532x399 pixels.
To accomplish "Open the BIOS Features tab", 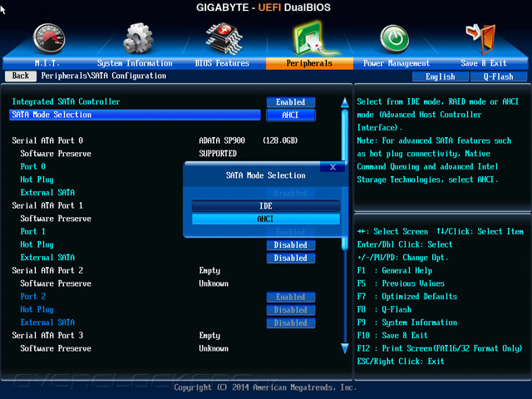I will click(x=222, y=63).
